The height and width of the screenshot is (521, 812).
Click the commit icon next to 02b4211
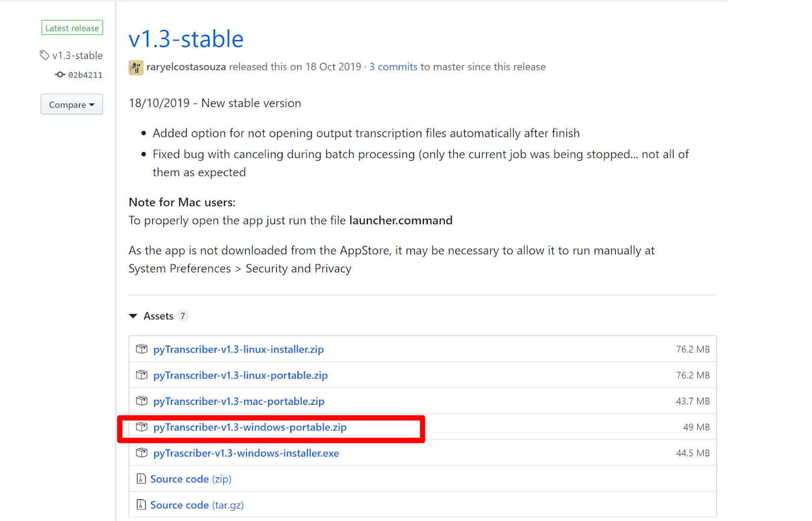60,75
